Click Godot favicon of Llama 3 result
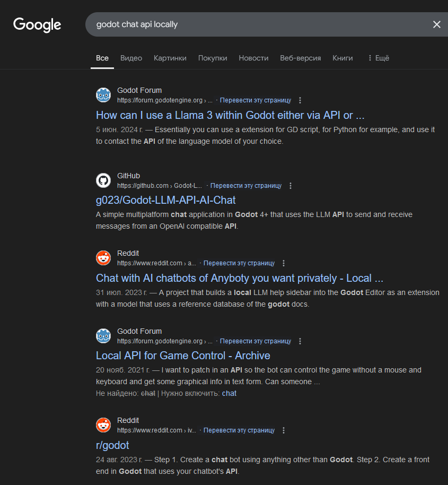Screen dimensions: 448x485 [x=103, y=95]
